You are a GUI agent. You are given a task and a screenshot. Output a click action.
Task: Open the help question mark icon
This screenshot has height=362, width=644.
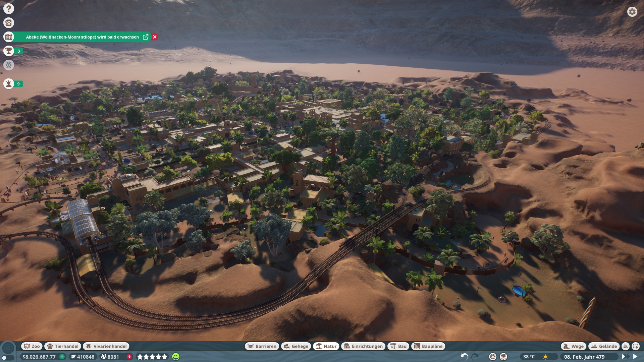pos(9,9)
